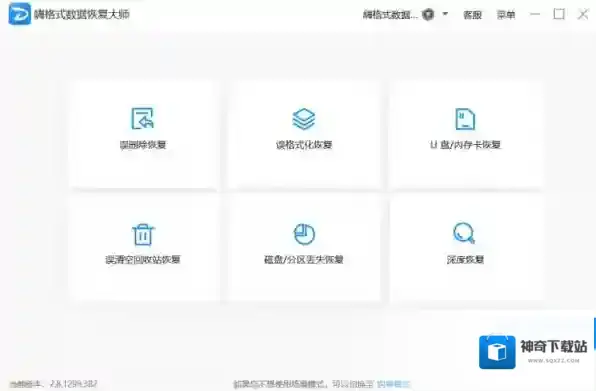Click the 误格式化恢复 label text
Image resolution: width=596 pixels, height=391 pixels.
304,145
